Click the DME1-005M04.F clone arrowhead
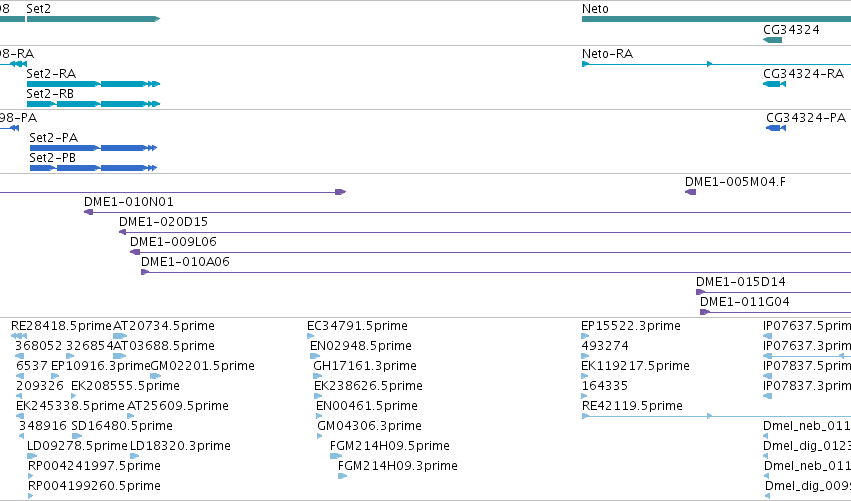The width and height of the screenshot is (851, 501). click(x=690, y=192)
